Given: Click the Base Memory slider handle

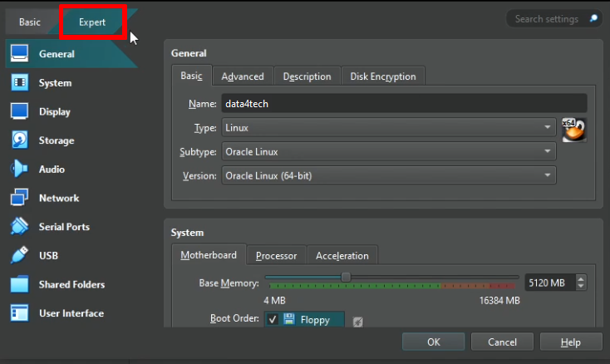Looking at the screenshot, I should (346, 277).
